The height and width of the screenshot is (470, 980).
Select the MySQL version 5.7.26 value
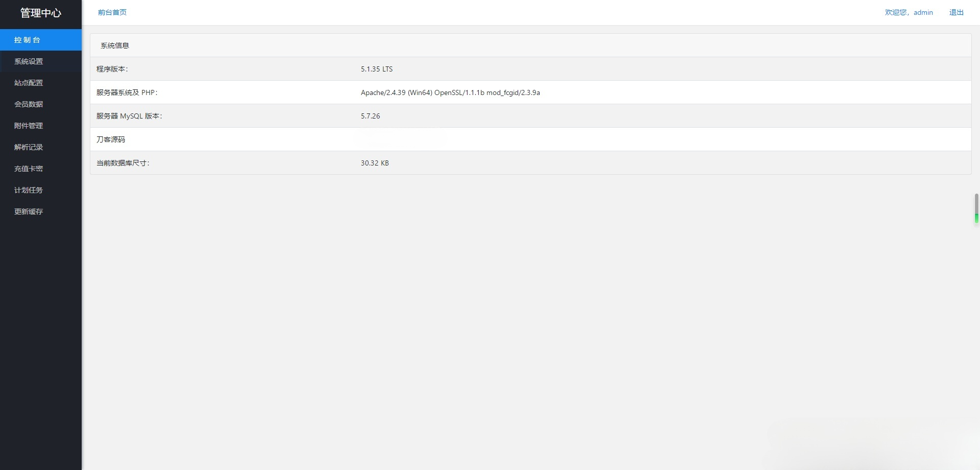[371, 116]
